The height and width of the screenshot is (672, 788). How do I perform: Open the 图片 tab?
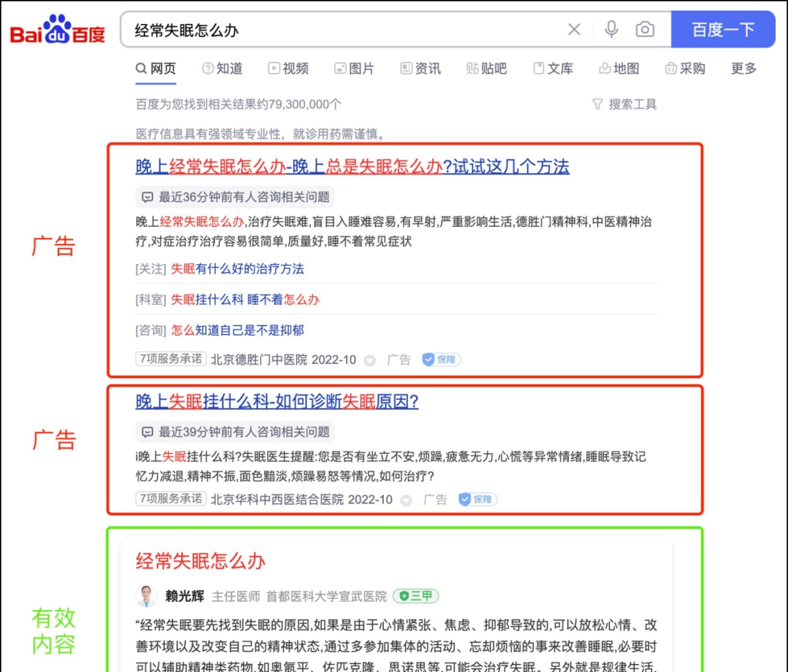(355, 69)
